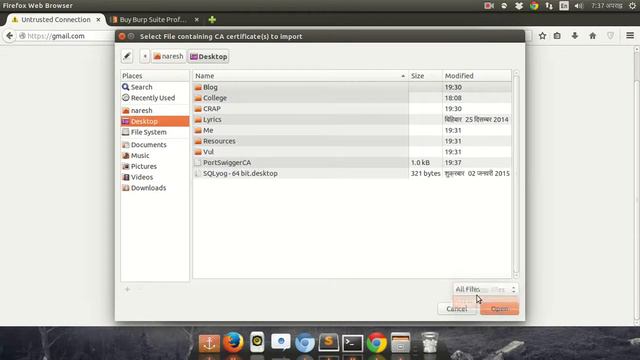The height and width of the screenshot is (360, 640).
Task: Click the Blog folder icon
Action: (x=198, y=87)
